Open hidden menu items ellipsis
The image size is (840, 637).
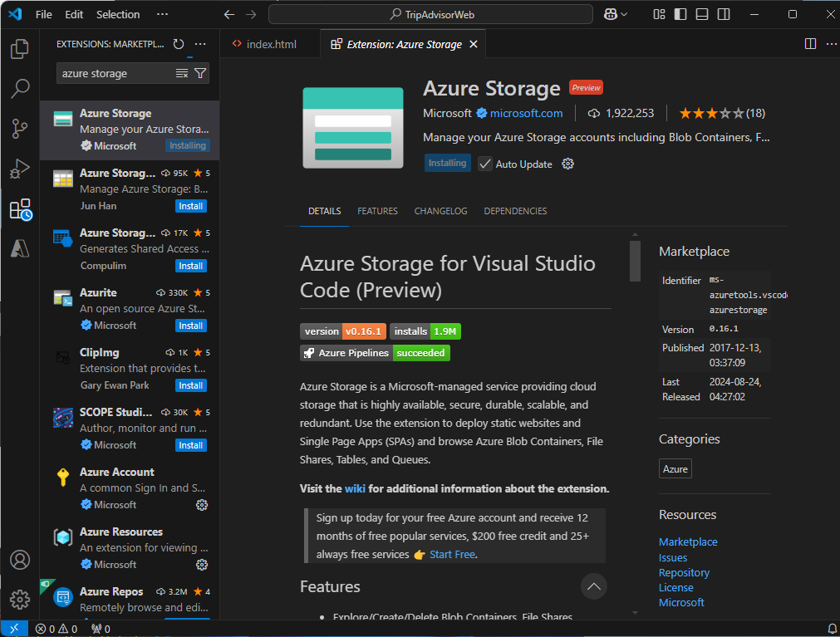pos(162,14)
